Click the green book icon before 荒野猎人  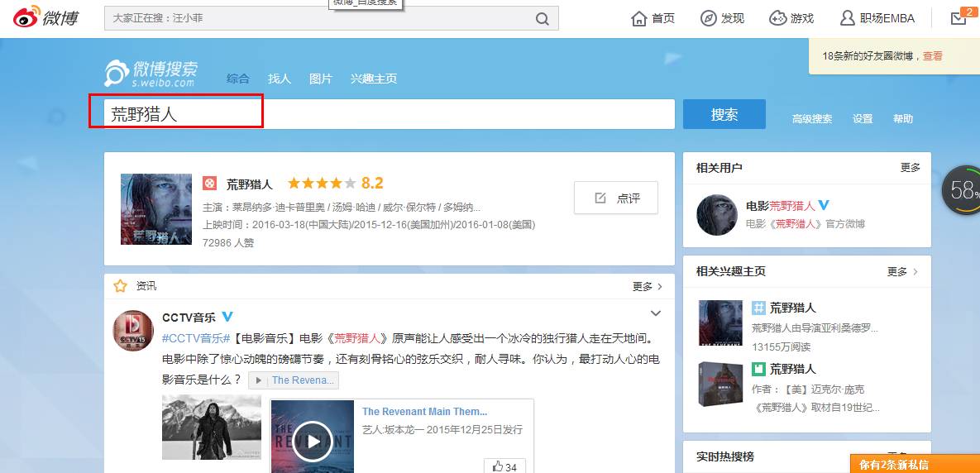coord(758,369)
